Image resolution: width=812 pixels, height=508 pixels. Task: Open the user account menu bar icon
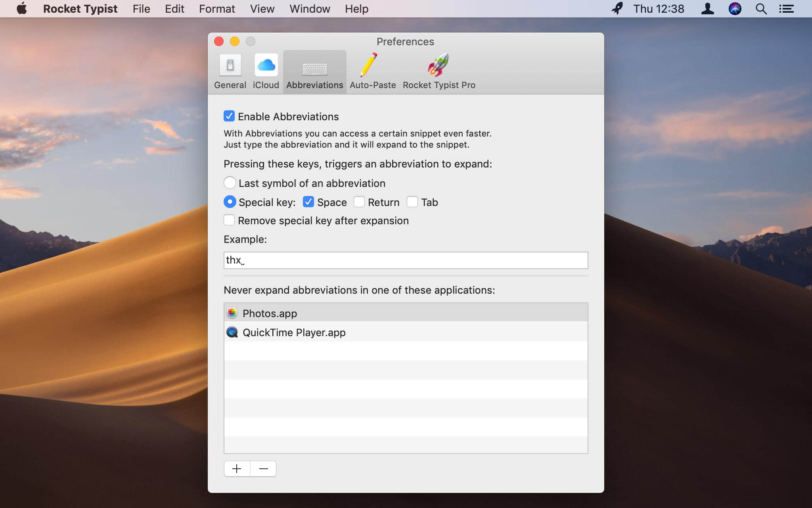point(707,9)
